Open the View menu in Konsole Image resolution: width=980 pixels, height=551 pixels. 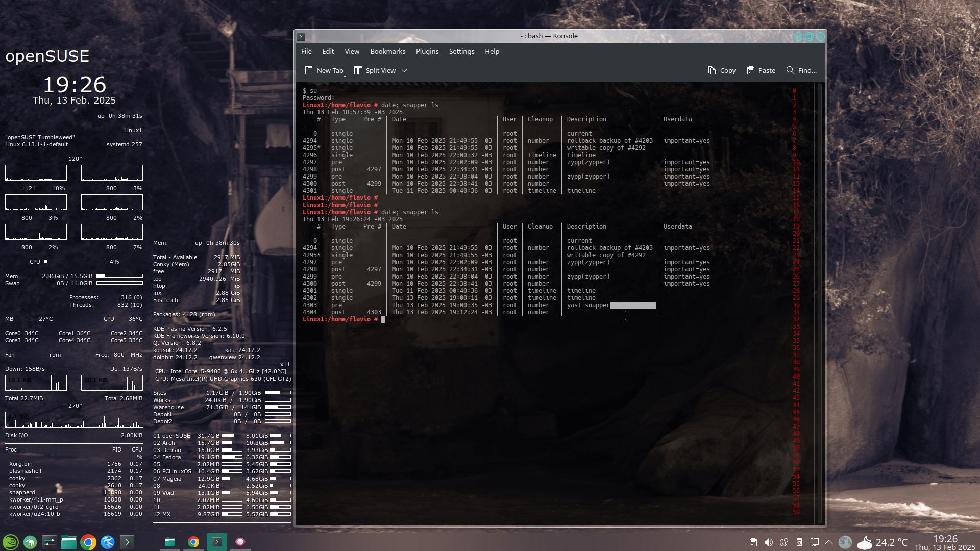pyautogui.click(x=352, y=52)
